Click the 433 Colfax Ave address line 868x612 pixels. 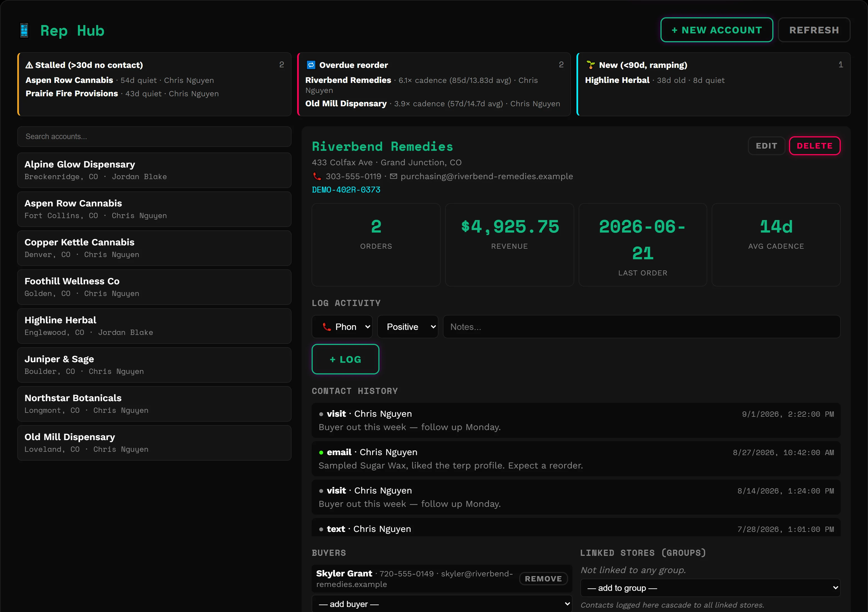tap(386, 162)
